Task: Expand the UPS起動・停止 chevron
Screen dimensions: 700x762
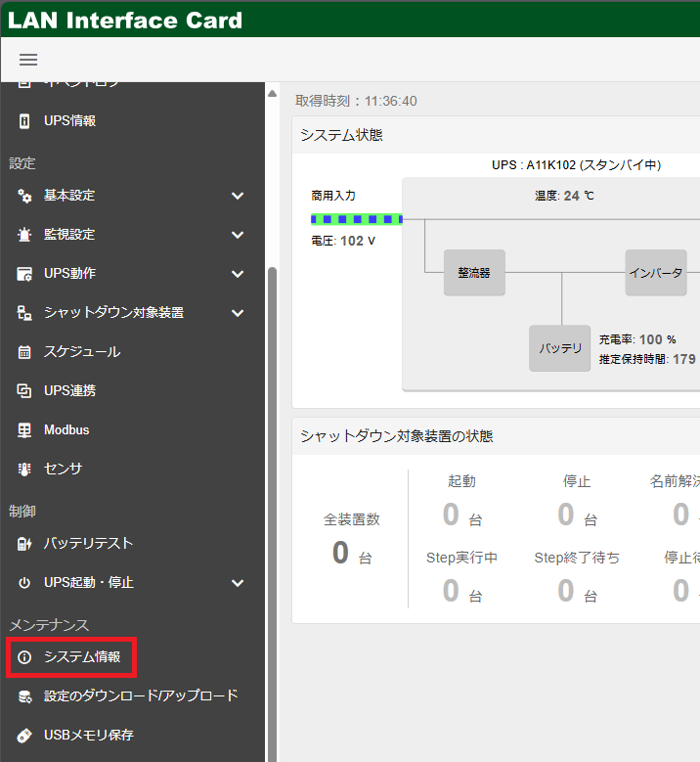Action: point(238,583)
